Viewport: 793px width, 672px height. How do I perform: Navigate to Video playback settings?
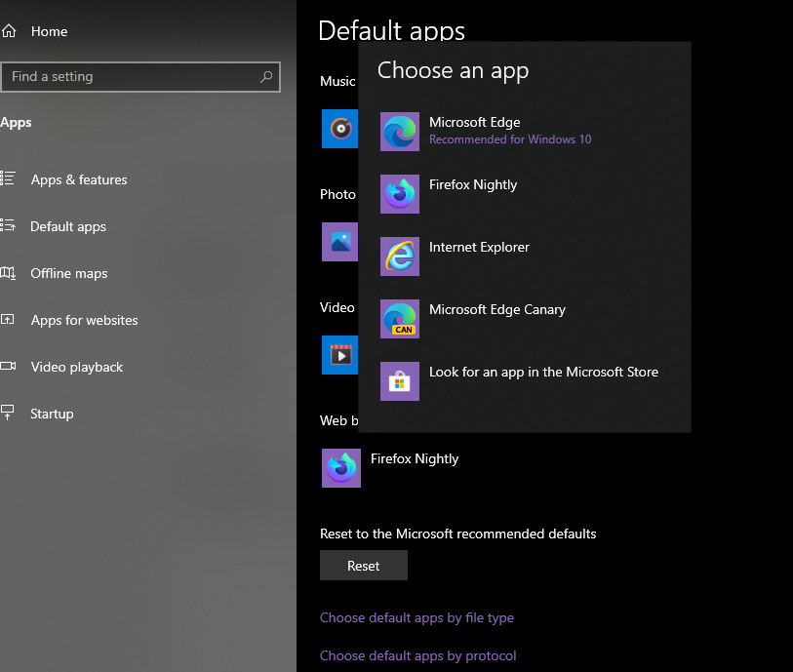pyautogui.click(x=77, y=367)
